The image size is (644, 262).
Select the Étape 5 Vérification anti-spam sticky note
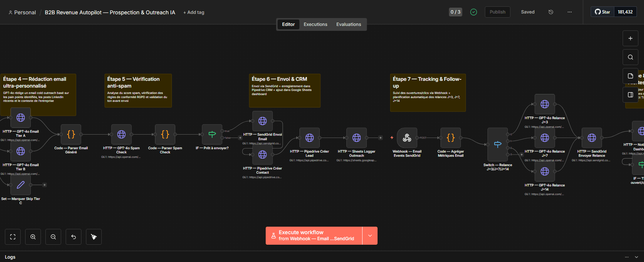click(x=138, y=91)
